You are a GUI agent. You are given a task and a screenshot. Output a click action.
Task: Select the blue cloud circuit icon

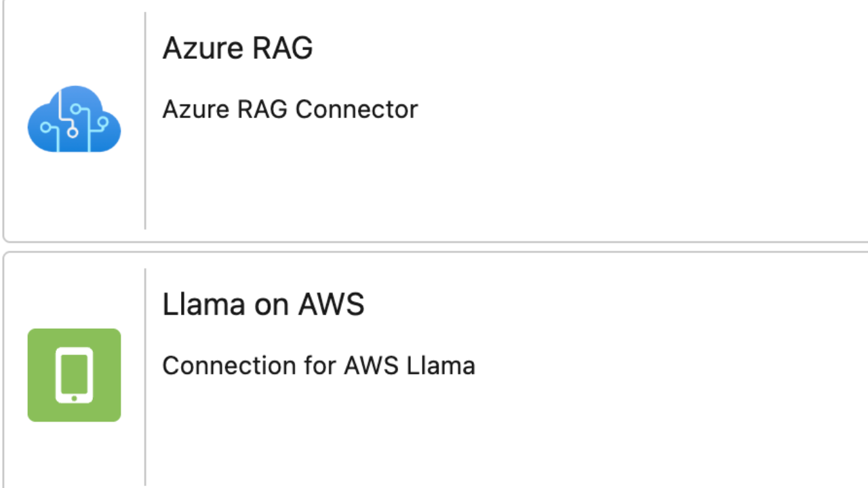tap(74, 119)
